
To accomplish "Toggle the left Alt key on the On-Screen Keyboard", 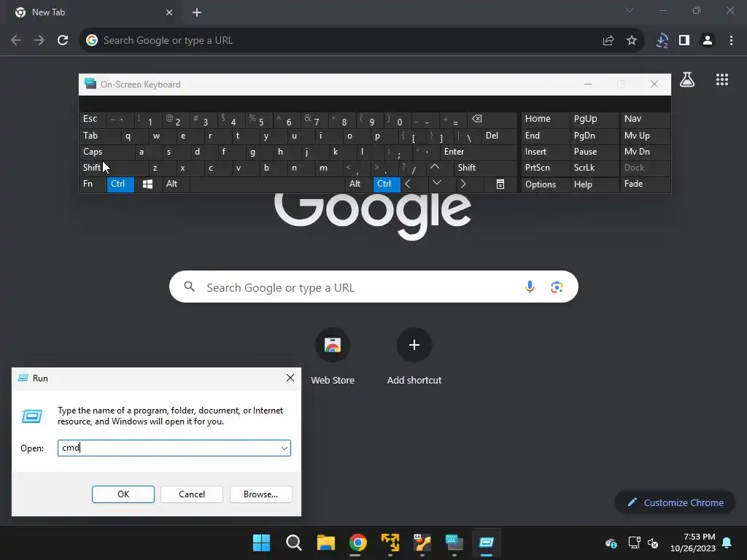I will pyautogui.click(x=175, y=184).
